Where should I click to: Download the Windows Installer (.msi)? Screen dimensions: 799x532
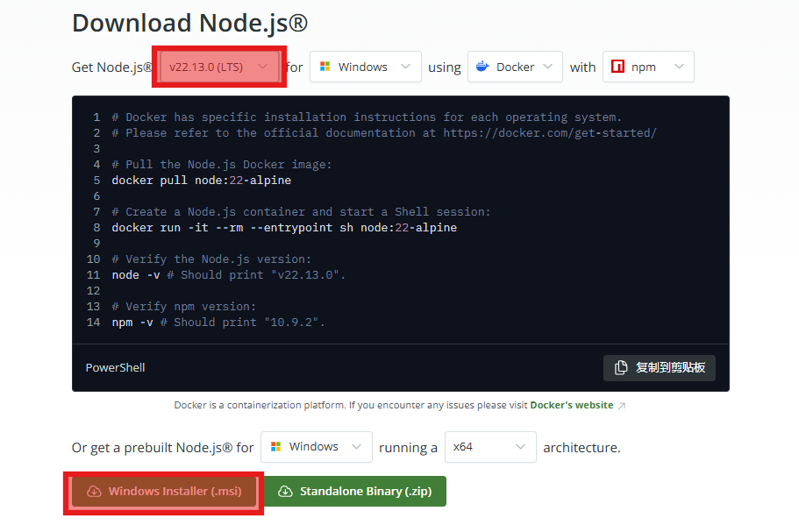coord(165,492)
